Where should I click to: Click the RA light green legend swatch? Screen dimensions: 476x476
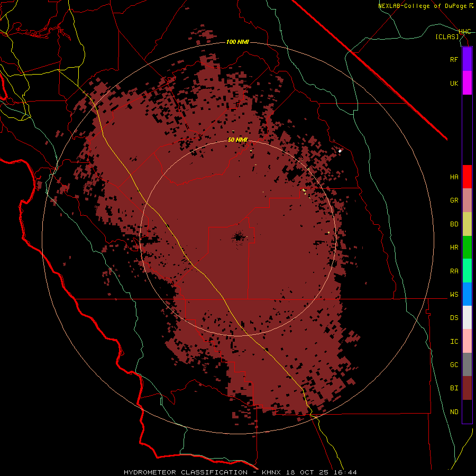467,271
